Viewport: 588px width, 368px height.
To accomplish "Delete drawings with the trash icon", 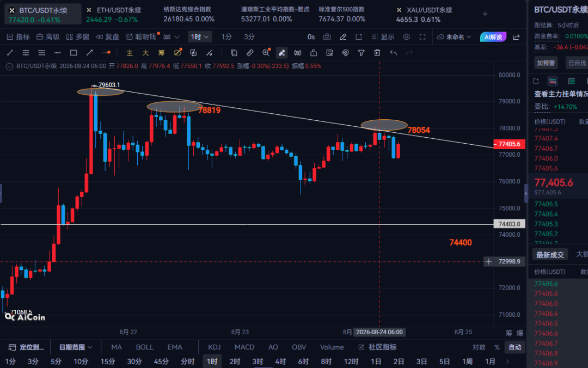I will 377,53.
